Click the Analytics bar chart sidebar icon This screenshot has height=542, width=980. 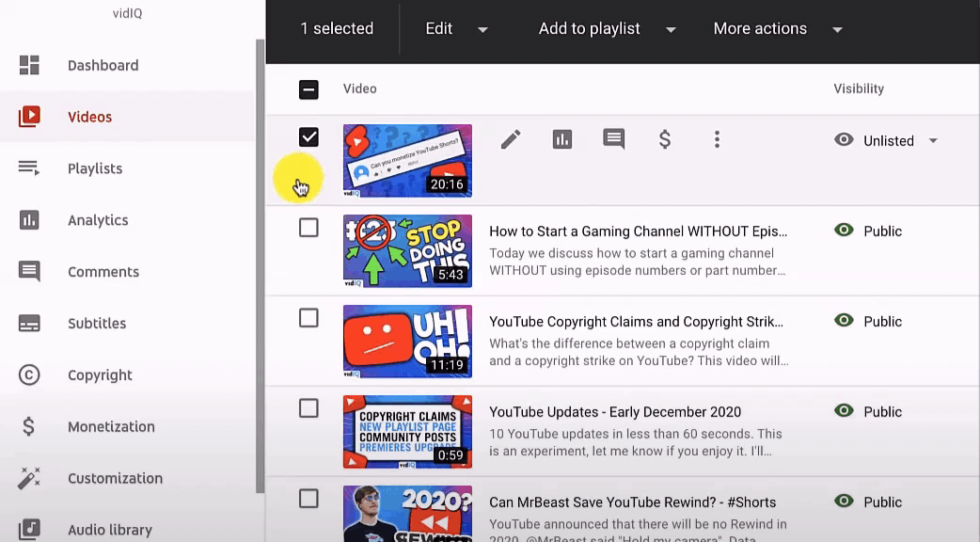tap(29, 220)
